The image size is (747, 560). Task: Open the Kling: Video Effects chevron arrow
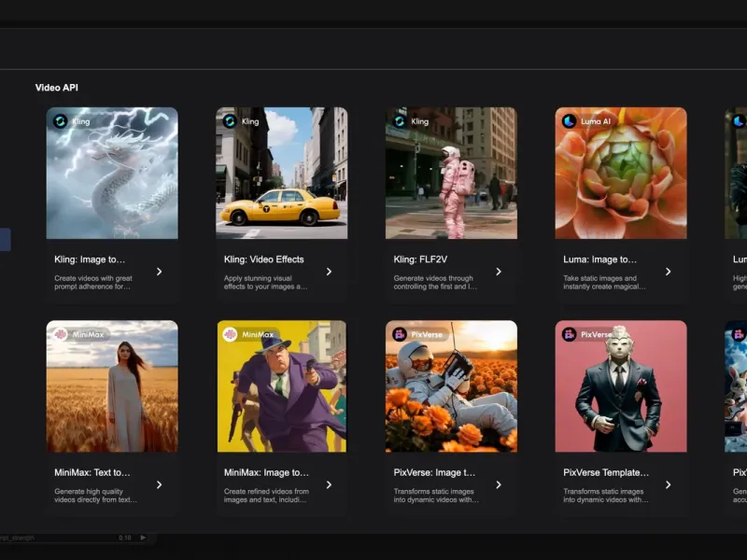(329, 272)
